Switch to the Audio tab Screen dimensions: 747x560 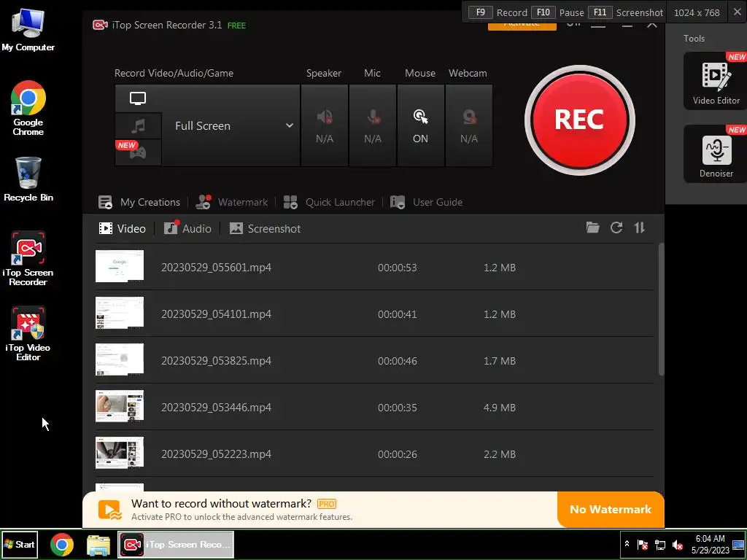tap(187, 228)
